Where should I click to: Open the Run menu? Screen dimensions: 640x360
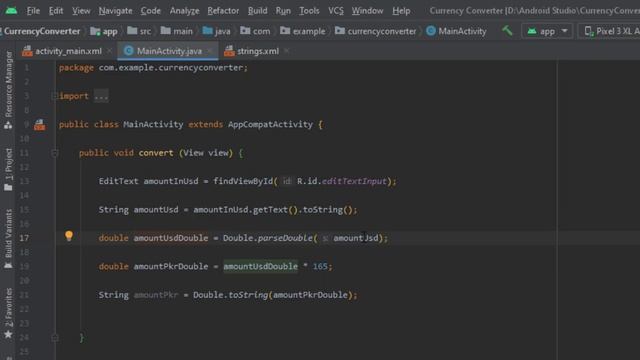pyautogui.click(x=283, y=11)
